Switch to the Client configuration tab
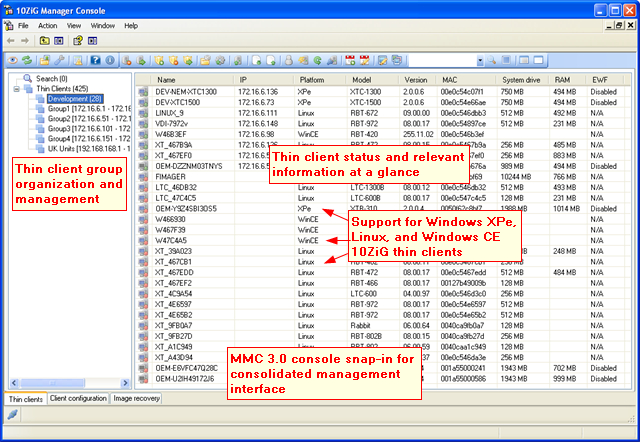The height and width of the screenshot is (442, 640). (78, 398)
